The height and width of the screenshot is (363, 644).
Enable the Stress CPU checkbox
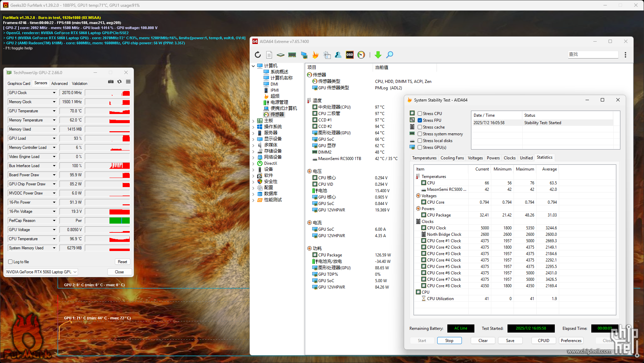(x=420, y=114)
